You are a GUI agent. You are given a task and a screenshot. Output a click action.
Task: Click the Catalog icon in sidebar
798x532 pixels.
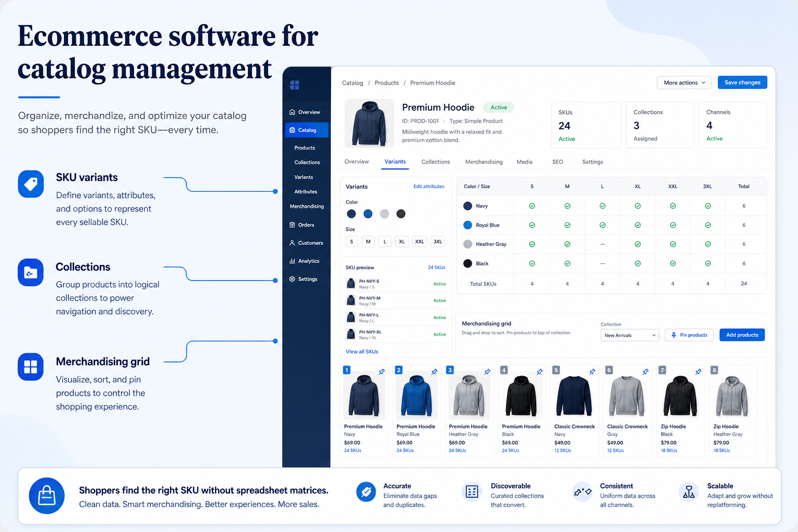pyautogui.click(x=292, y=130)
